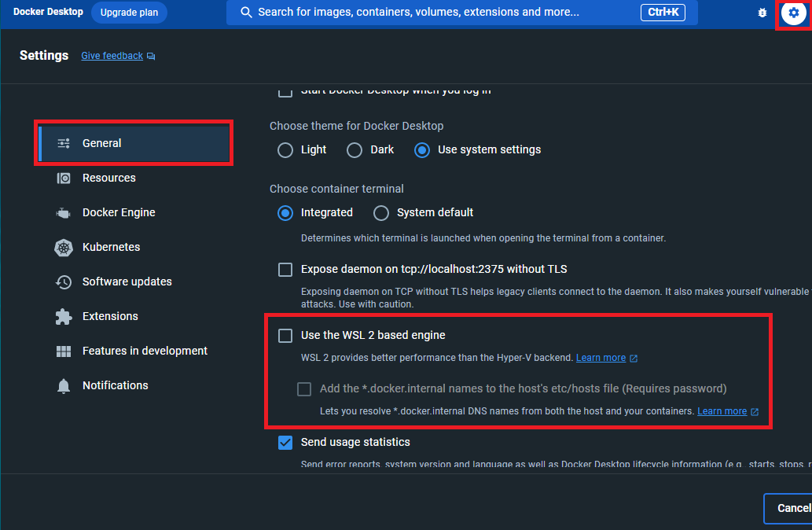Click the General sliders icon
The height and width of the screenshot is (530, 812).
tap(64, 144)
